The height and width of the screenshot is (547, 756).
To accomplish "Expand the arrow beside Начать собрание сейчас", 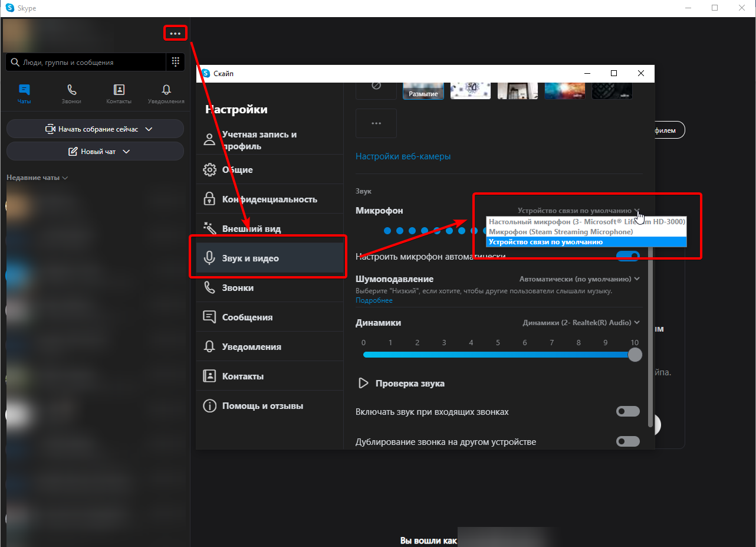I will point(149,129).
